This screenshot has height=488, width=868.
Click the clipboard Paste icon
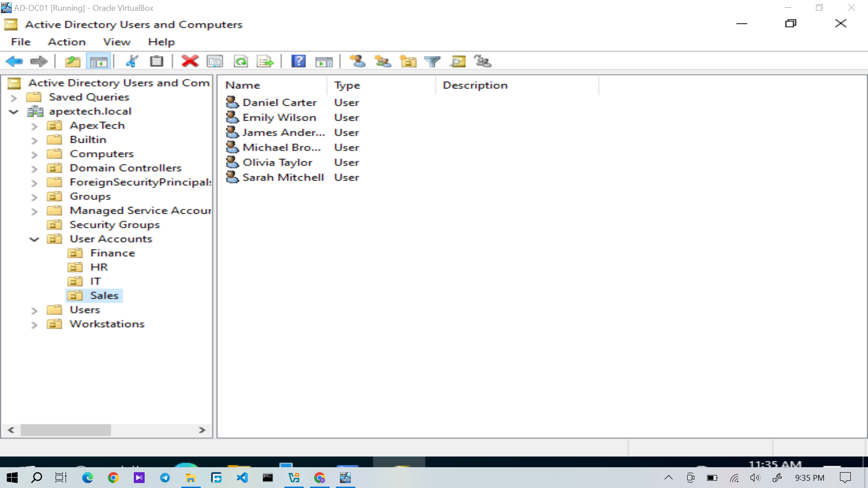click(x=156, y=61)
